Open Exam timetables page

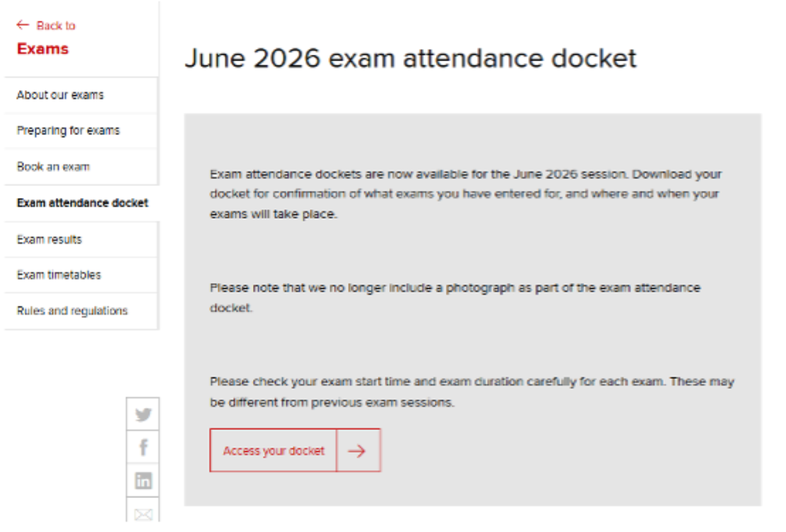[81, 275]
